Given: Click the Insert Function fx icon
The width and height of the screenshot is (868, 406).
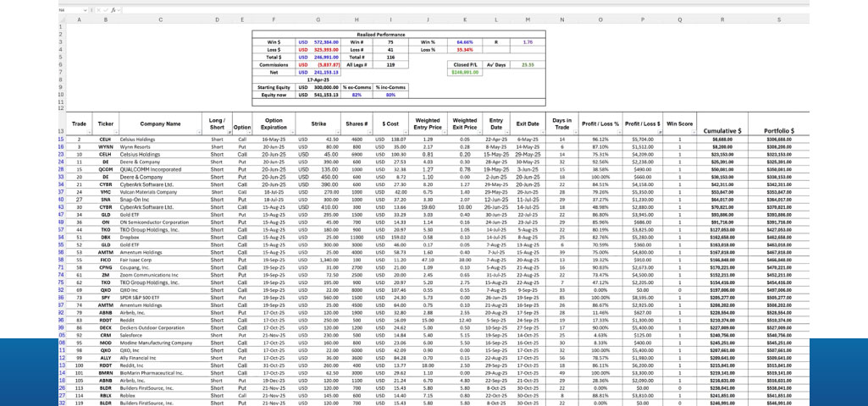Looking at the screenshot, I should click(113, 9).
